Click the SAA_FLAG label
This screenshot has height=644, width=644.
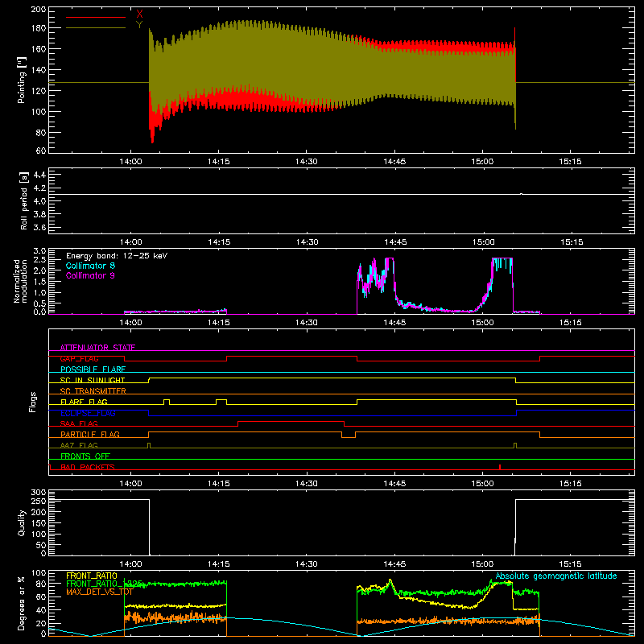click(79, 423)
